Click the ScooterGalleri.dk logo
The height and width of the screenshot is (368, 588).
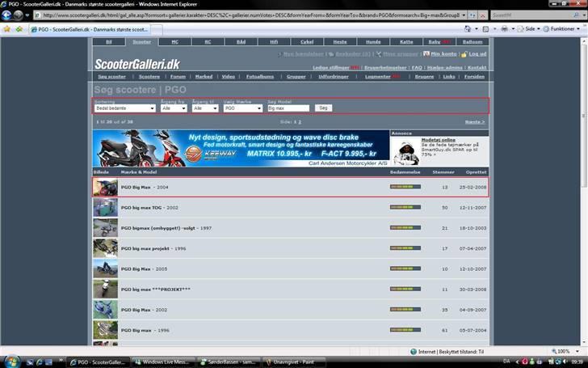pos(137,64)
